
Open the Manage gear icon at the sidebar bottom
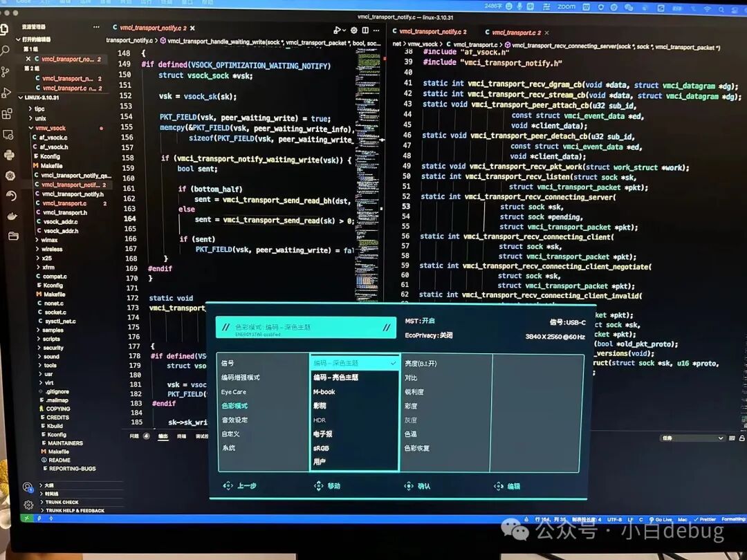(x=28, y=505)
